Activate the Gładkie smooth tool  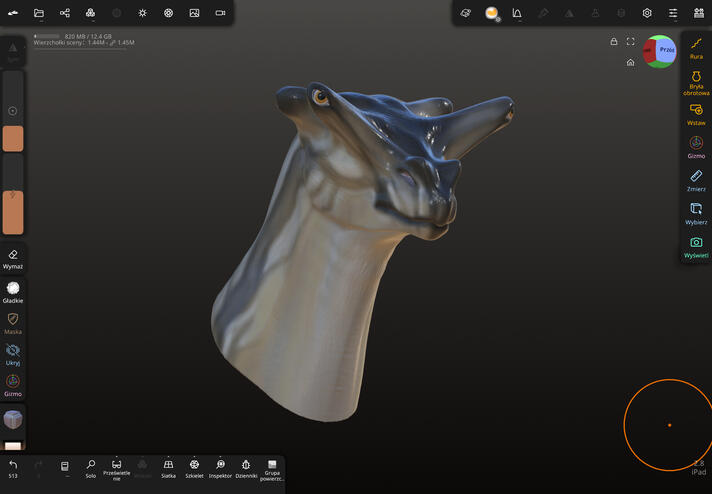[x=13, y=292]
